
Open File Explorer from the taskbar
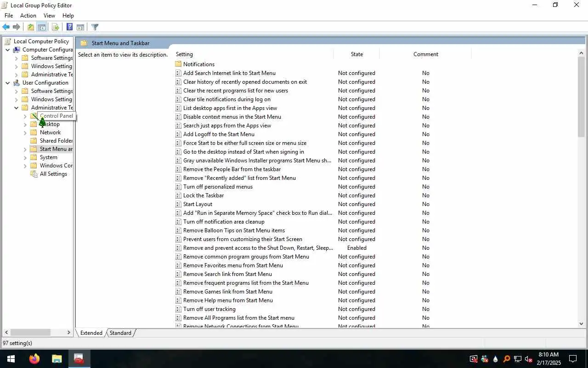click(x=57, y=359)
